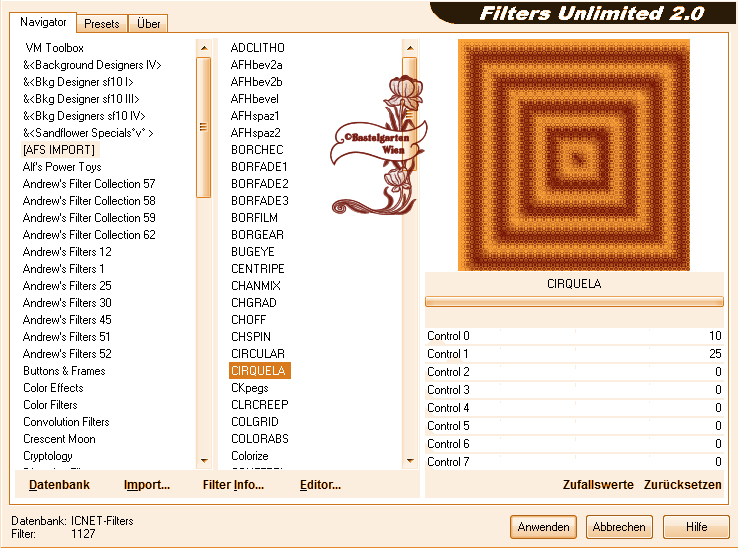The image size is (738, 548).
Task: Adjust the Control 4 slider
Action: [574, 408]
